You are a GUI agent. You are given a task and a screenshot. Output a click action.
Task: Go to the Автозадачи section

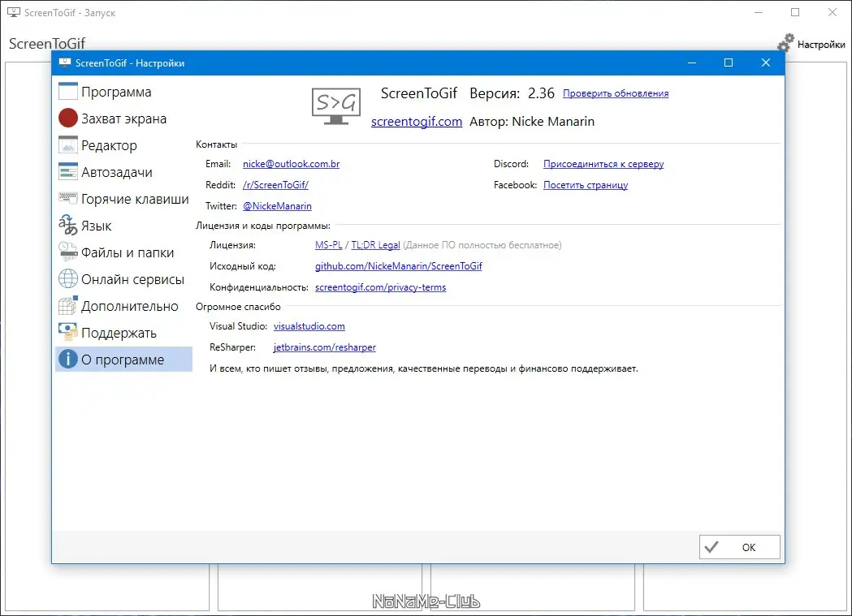click(123, 171)
